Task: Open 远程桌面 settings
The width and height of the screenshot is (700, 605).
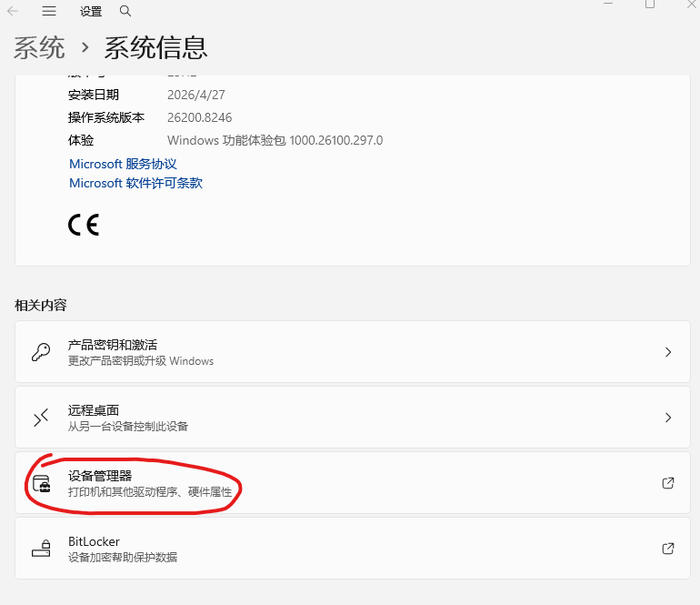Action: pos(353,418)
